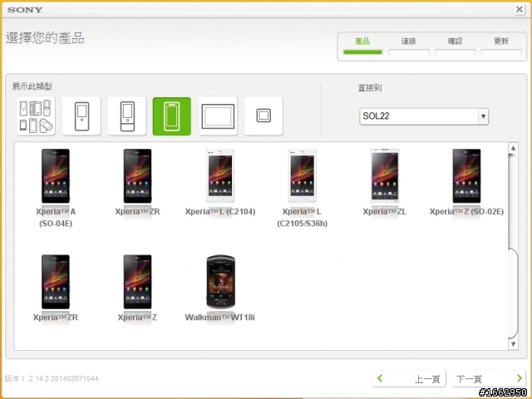Viewport: 532px width, 399px height.
Task: Click scrollbar up arrow in product list
Action: (513, 148)
